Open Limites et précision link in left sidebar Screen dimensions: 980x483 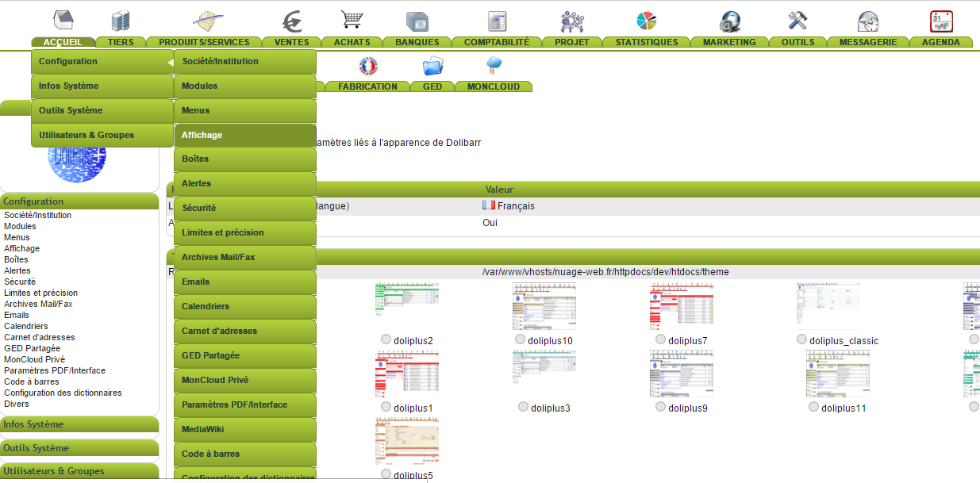point(40,293)
